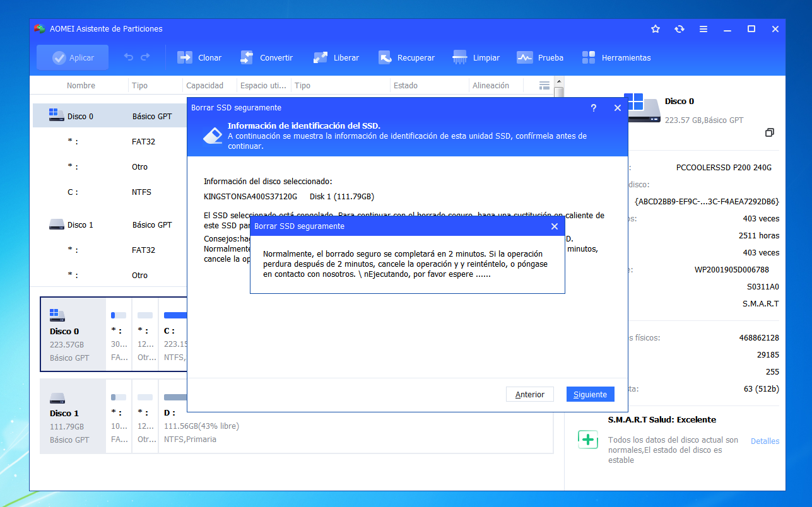Open the Prueba tool
The image size is (812, 507).
[x=525, y=57]
